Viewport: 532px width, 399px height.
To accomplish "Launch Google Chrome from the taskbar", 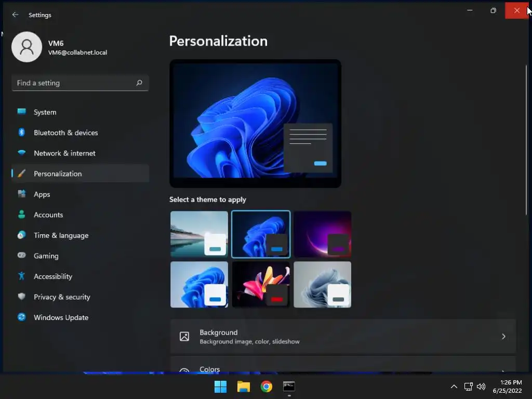I will coord(267,387).
